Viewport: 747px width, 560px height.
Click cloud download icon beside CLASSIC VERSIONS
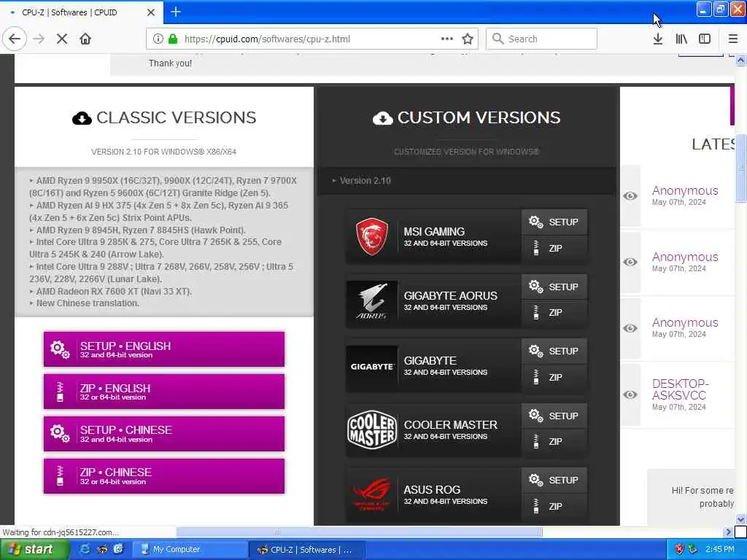tap(82, 118)
